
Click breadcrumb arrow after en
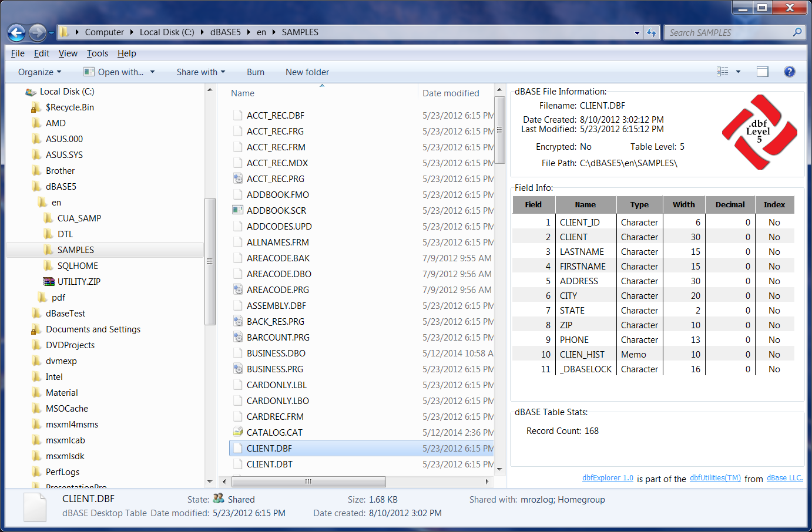[x=274, y=32]
